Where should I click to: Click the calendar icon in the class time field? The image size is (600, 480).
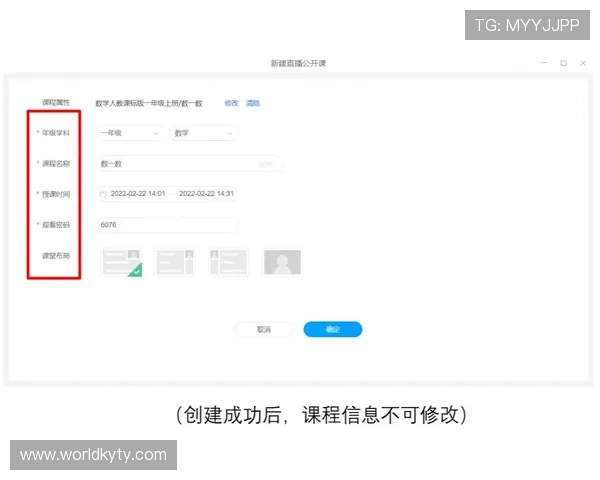(x=103, y=194)
